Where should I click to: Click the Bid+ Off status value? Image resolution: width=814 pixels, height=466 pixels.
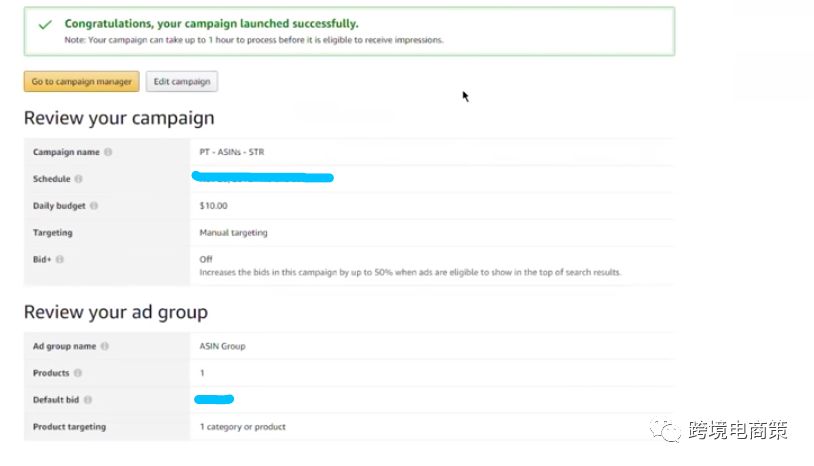[x=206, y=259]
